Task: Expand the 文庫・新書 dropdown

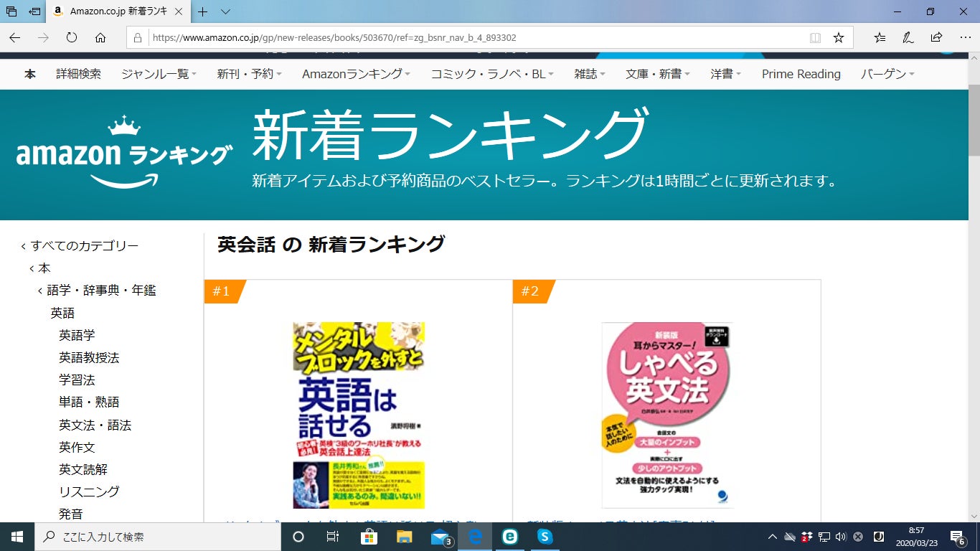Action: point(658,74)
